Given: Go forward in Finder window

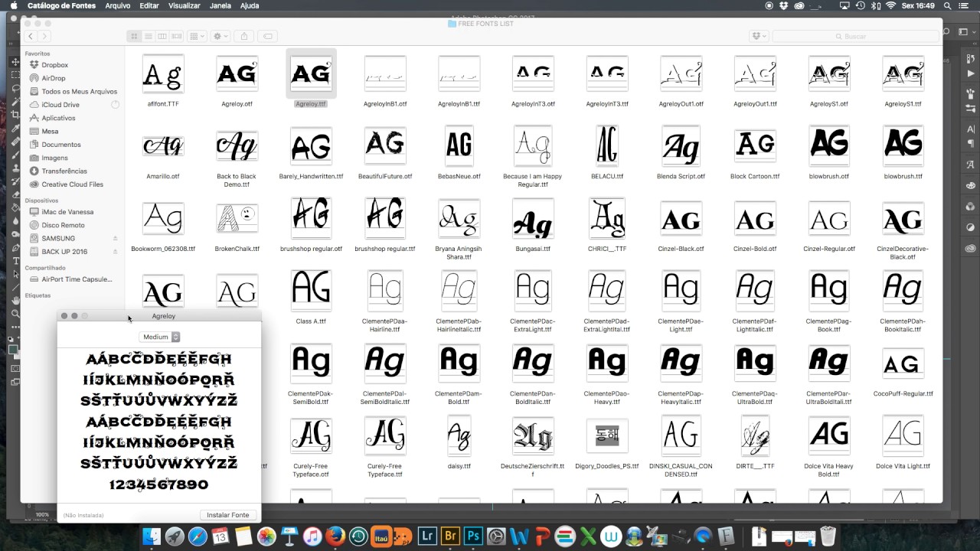Looking at the screenshot, I should pyautogui.click(x=44, y=36).
